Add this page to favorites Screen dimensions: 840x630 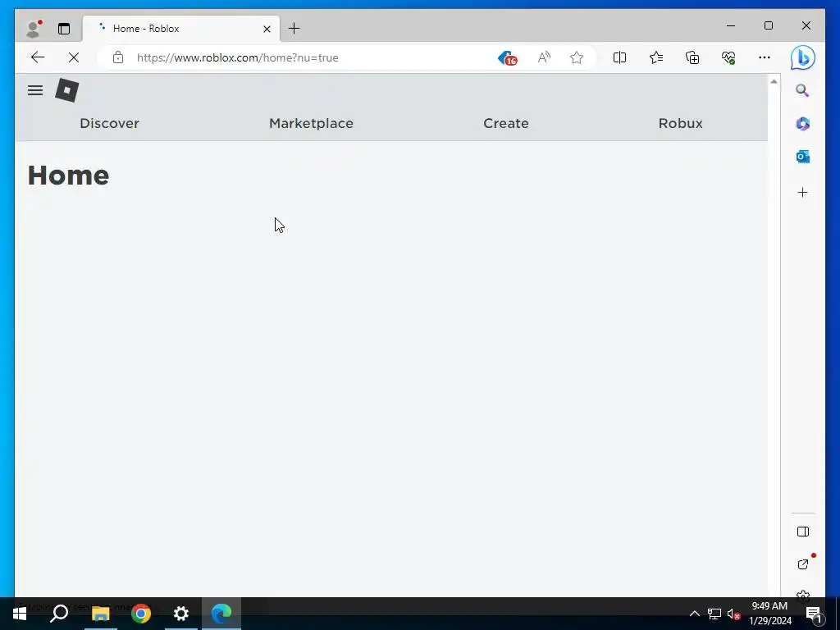tap(577, 57)
